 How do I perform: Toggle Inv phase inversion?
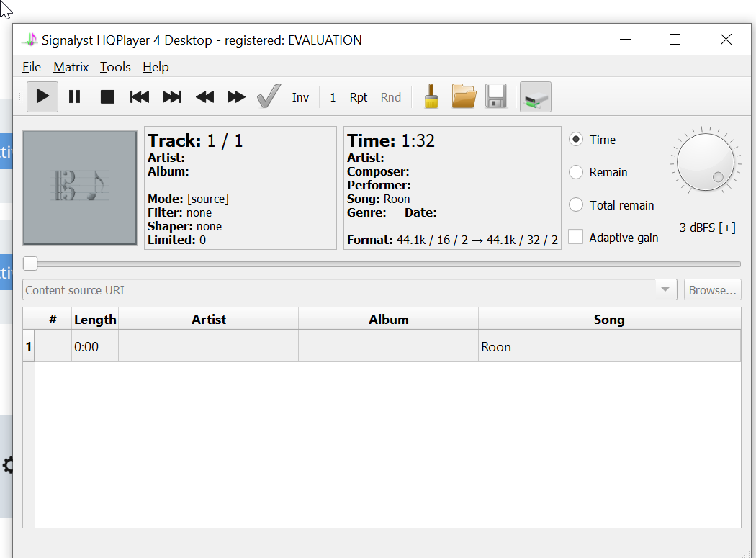300,97
